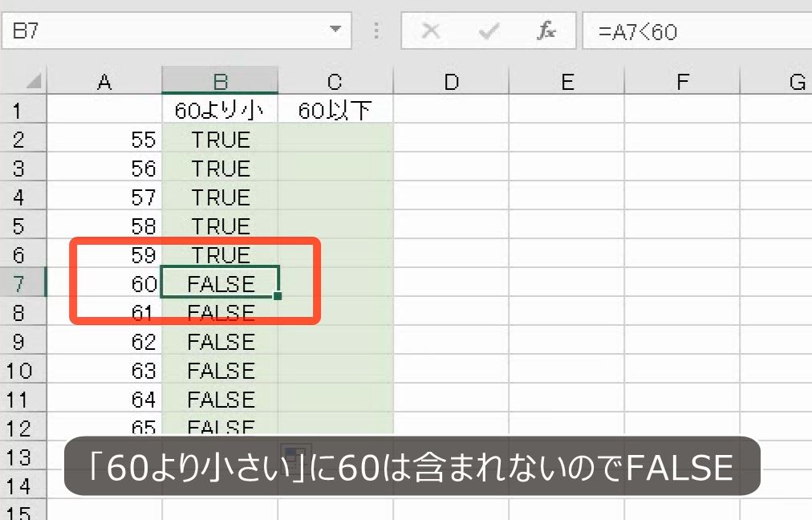
Task: Select row 7 header
Action: click(23, 282)
